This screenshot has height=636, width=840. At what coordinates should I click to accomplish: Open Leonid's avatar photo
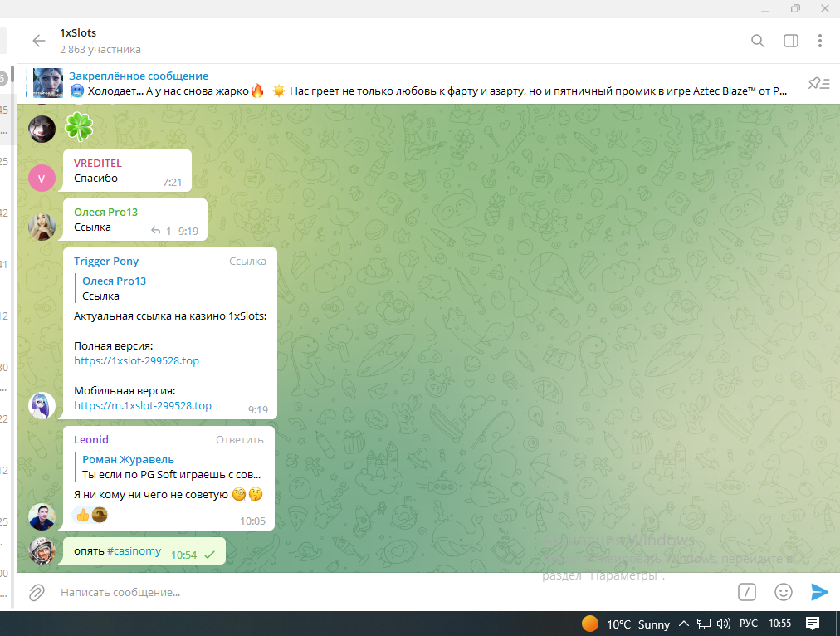(x=42, y=516)
